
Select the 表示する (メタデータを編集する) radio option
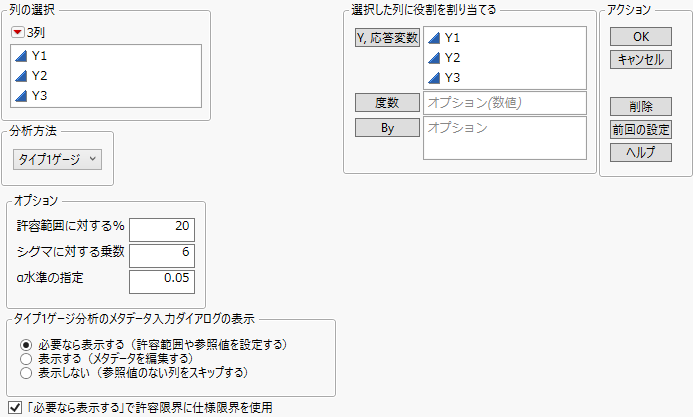[x=26, y=359]
